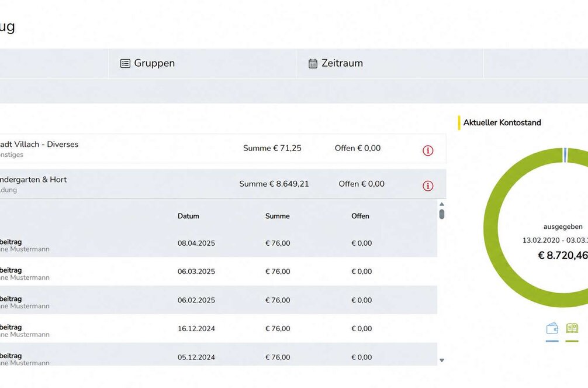588x388 pixels.
Task: Click the green donut chart ring
Action: [x=491, y=228]
